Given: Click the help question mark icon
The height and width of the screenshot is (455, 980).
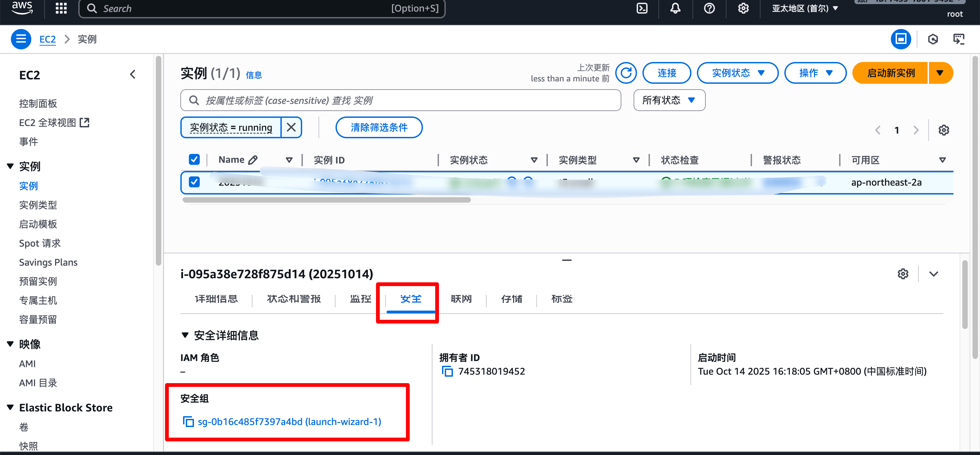Looking at the screenshot, I should pos(709,8).
